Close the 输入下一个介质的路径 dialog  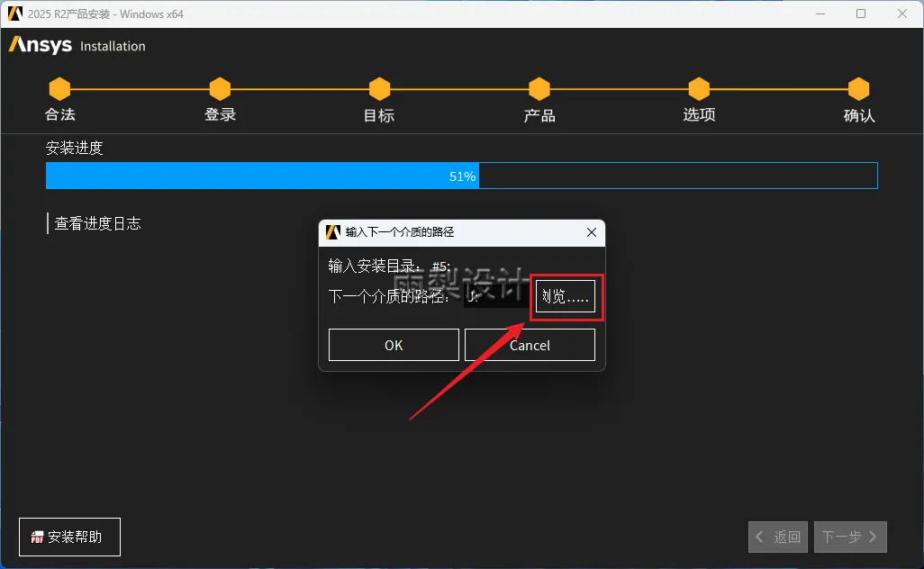(592, 232)
